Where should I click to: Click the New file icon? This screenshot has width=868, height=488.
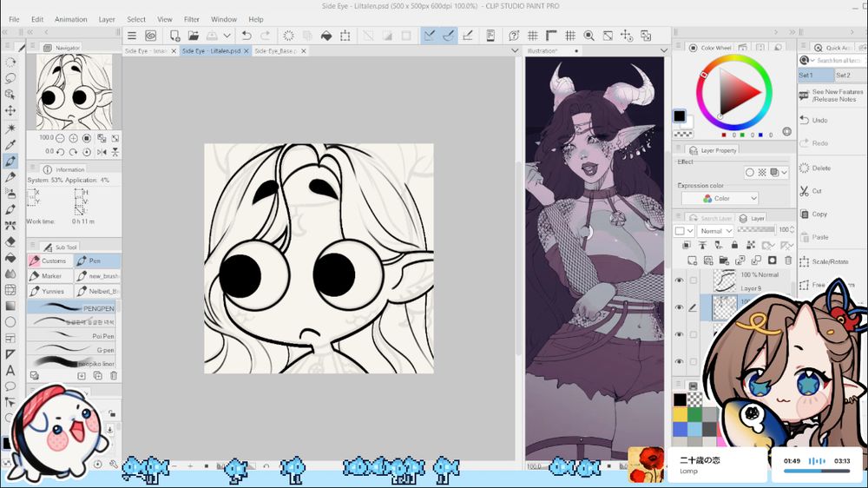(174, 36)
